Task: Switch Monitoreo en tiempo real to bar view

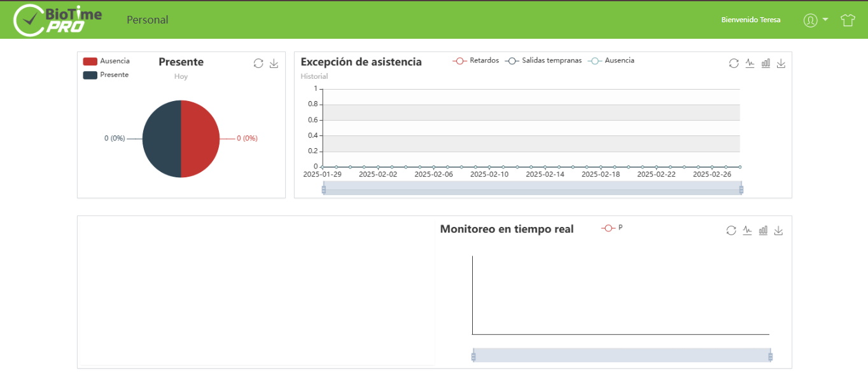Action: [763, 230]
